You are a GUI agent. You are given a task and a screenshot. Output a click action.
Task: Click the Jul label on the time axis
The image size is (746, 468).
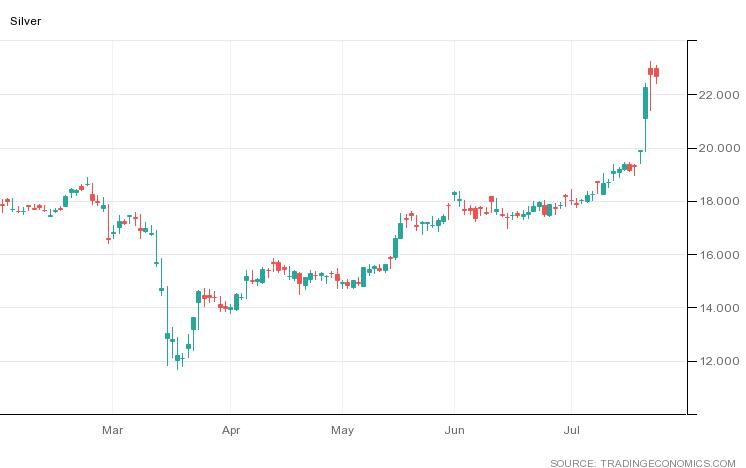coord(572,431)
